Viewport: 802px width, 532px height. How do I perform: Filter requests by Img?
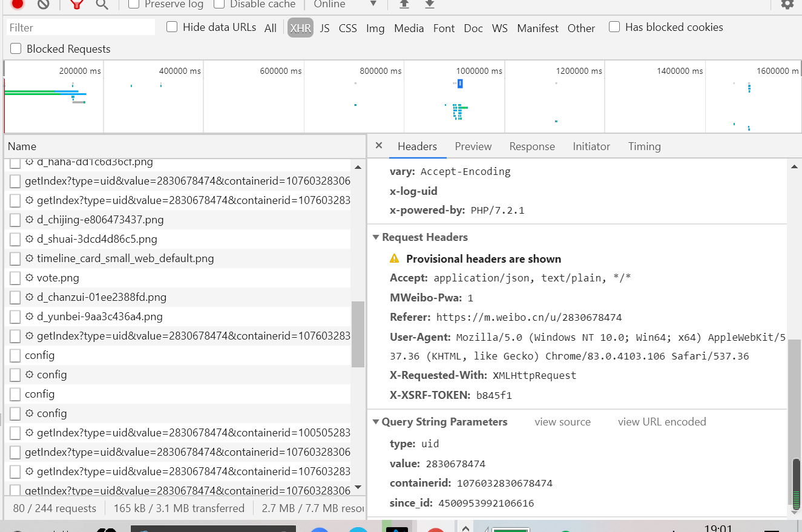click(375, 28)
